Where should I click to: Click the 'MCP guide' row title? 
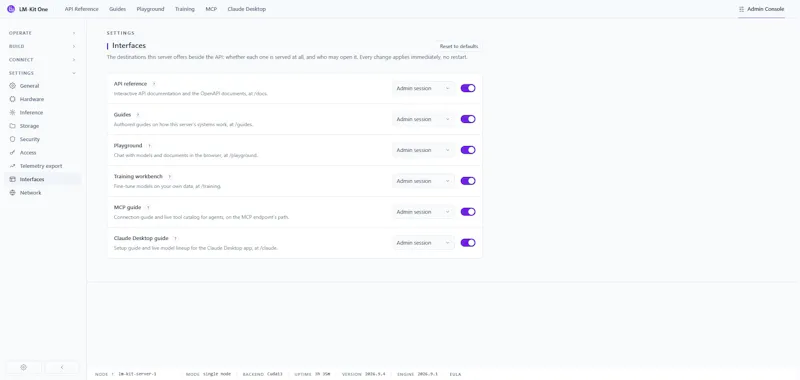pos(127,208)
